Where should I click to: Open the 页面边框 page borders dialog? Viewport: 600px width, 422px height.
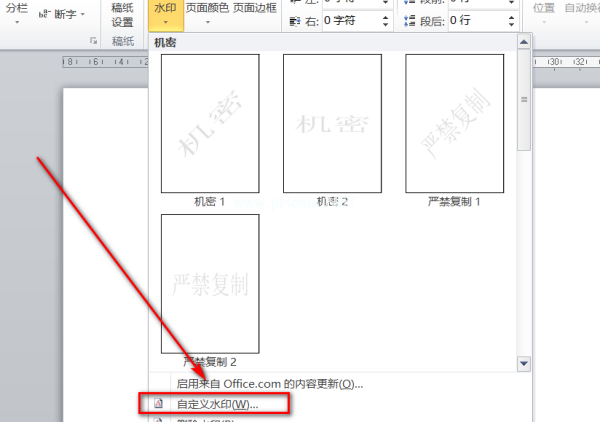coord(256,9)
